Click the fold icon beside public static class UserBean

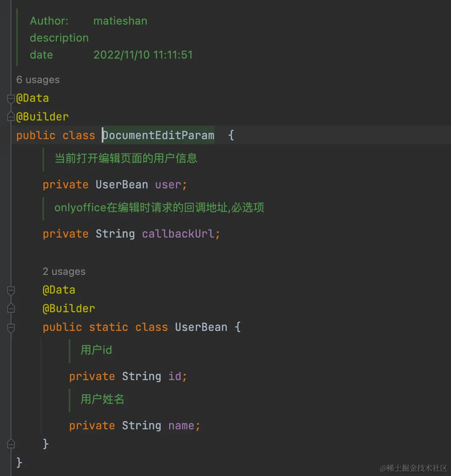click(x=11, y=326)
